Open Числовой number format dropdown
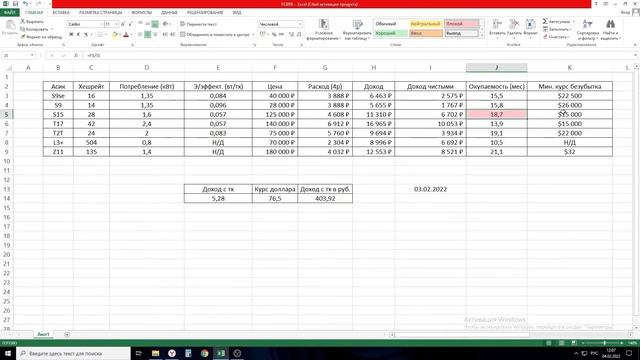The image size is (640, 360). tap(300, 24)
